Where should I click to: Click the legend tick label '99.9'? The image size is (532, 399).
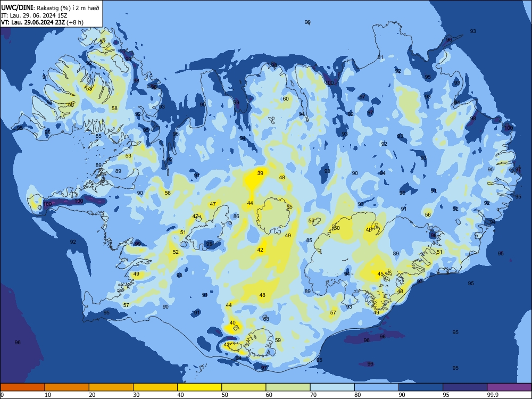point(492,395)
